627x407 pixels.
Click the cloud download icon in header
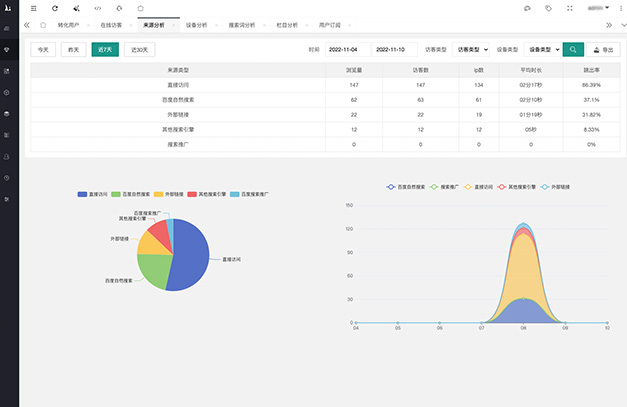pos(527,8)
